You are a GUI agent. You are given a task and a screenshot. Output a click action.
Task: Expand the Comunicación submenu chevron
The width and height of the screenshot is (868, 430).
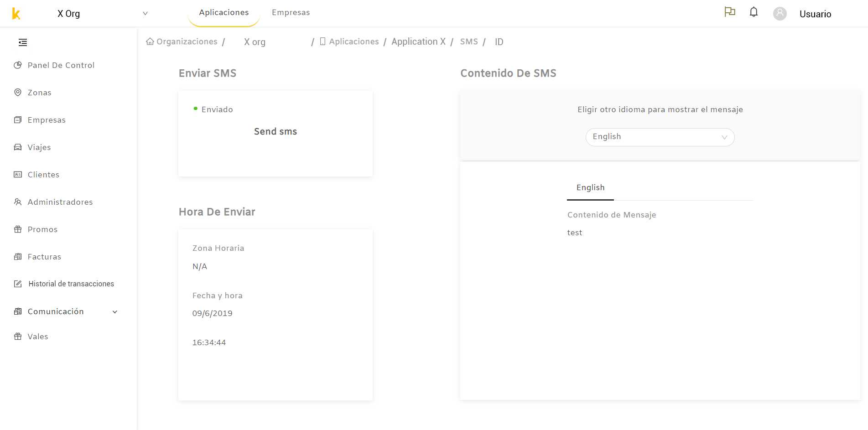115,312
